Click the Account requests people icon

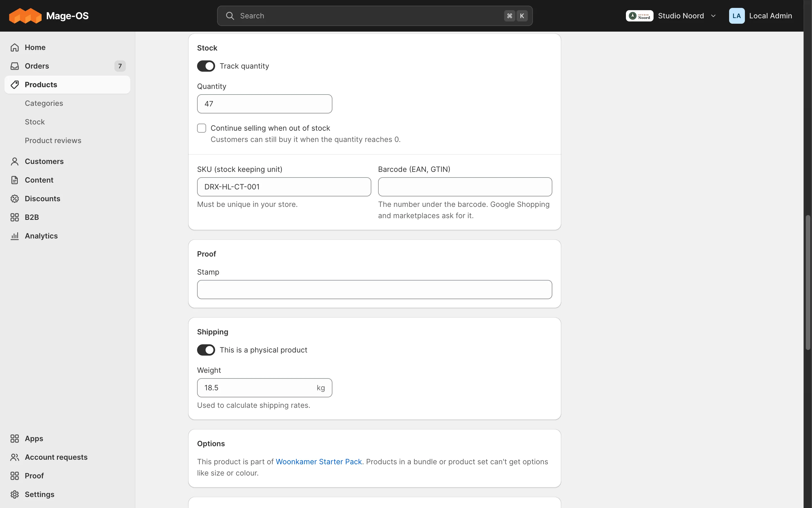[14, 457]
